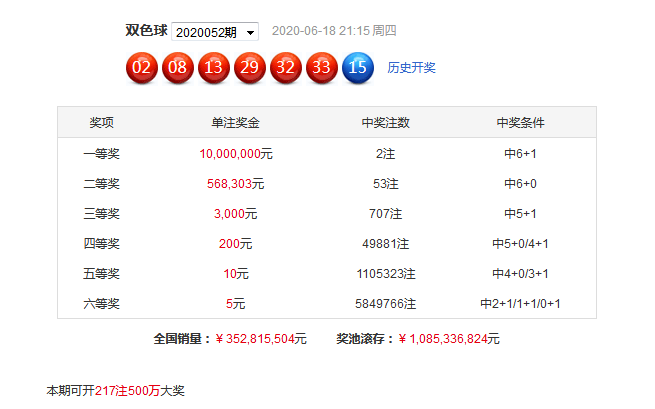Viewport: 655px width, 409px height.
Task: Click blue ball number 15
Action: tap(358, 68)
